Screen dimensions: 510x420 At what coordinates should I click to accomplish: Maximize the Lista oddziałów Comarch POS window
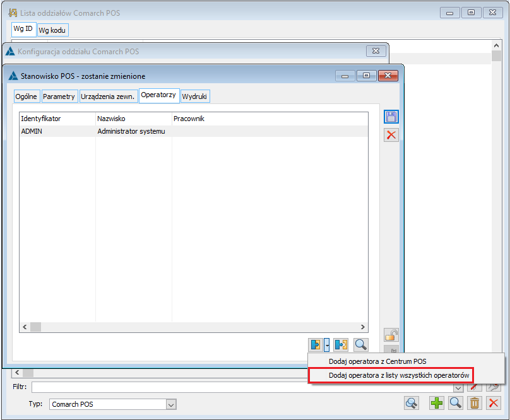click(x=471, y=13)
